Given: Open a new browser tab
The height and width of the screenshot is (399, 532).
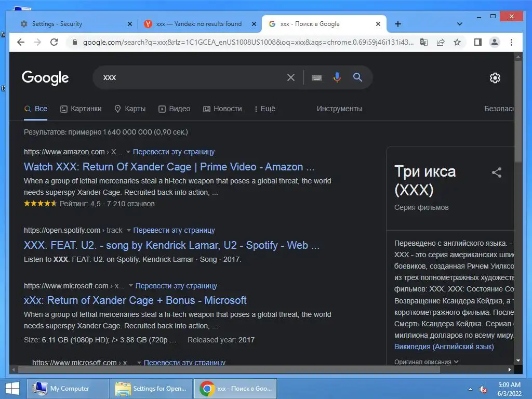Looking at the screenshot, I should point(398,24).
